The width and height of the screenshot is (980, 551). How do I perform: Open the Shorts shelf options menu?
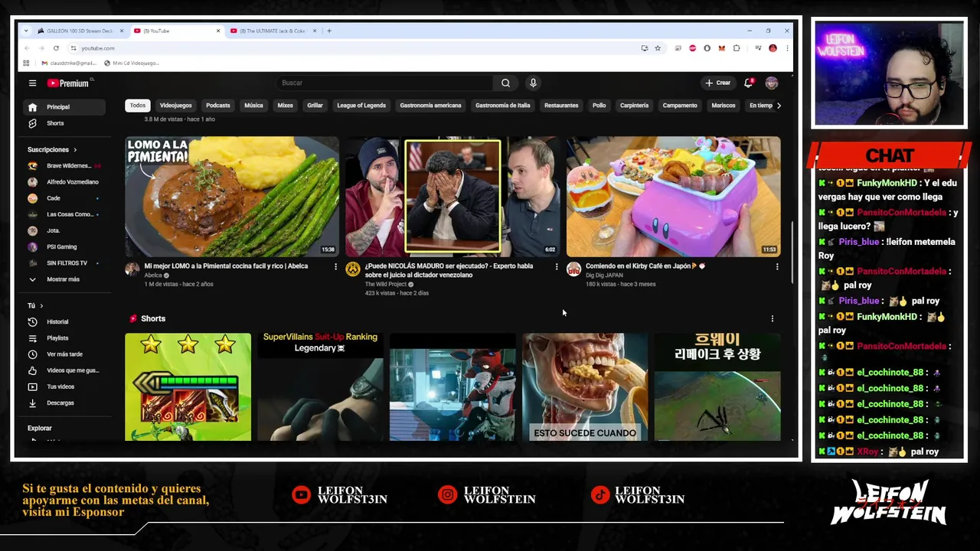click(x=772, y=318)
